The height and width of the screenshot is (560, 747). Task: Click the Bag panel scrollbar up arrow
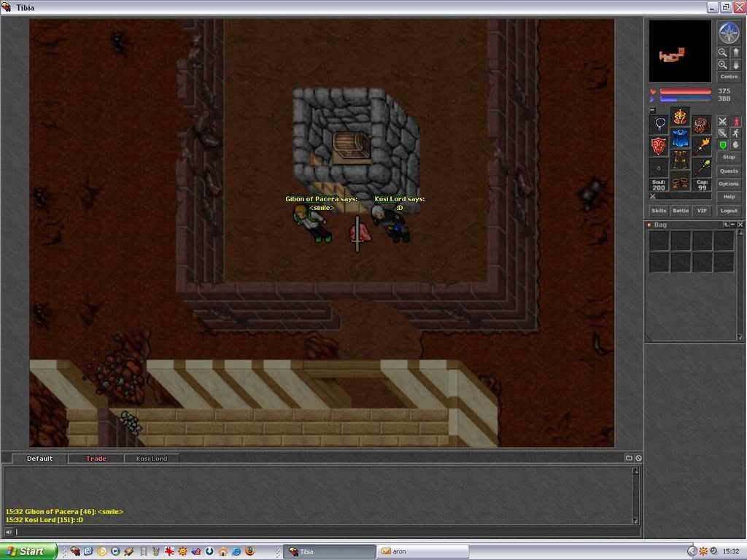tap(740, 232)
